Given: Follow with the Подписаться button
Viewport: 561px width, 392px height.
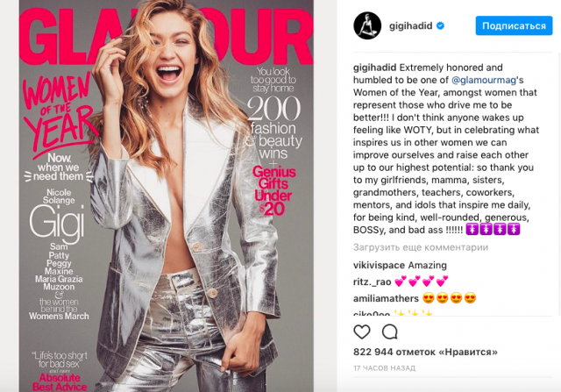Looking at the screenshot, I should click(514, 25).
